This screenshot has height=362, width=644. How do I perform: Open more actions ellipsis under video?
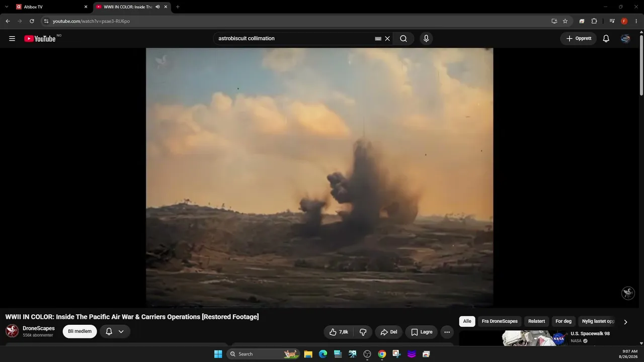(x=447, y=332)
